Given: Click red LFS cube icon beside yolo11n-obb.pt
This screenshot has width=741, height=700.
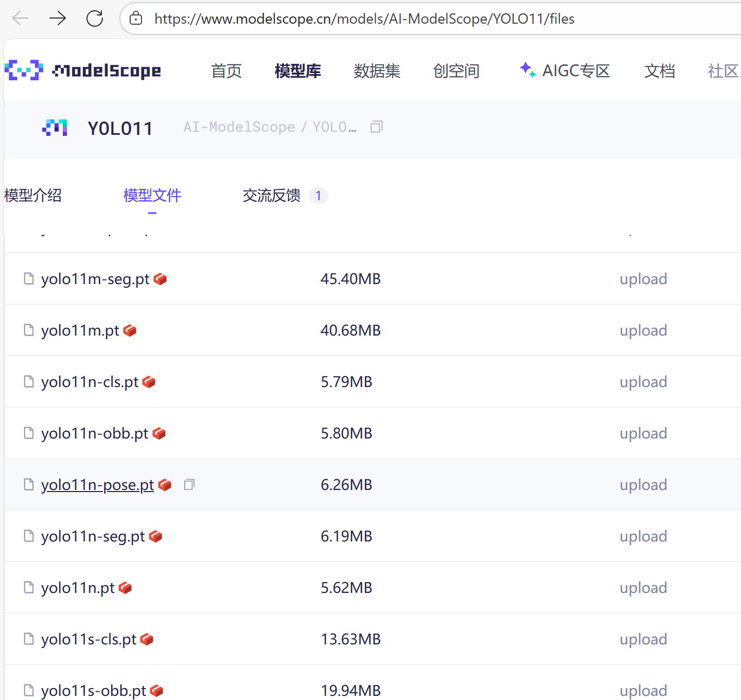Looking at the screenshot, I should click(x=159, y=433).
